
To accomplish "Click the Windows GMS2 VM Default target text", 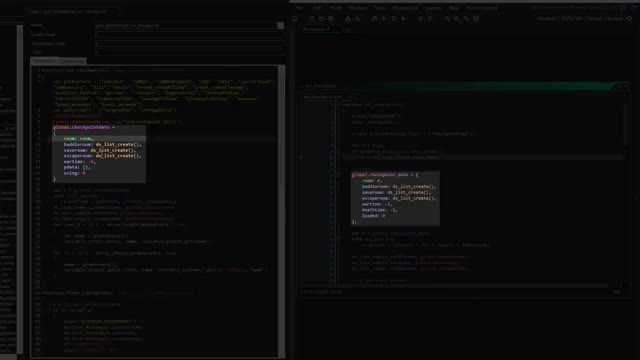I will (x=580, y=19).
